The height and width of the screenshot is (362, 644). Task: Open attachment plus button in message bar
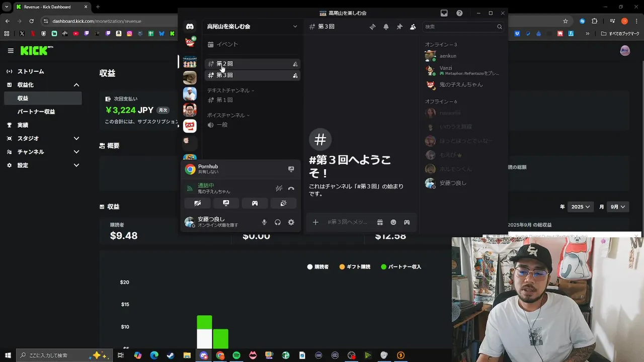[x=315, y=222]
